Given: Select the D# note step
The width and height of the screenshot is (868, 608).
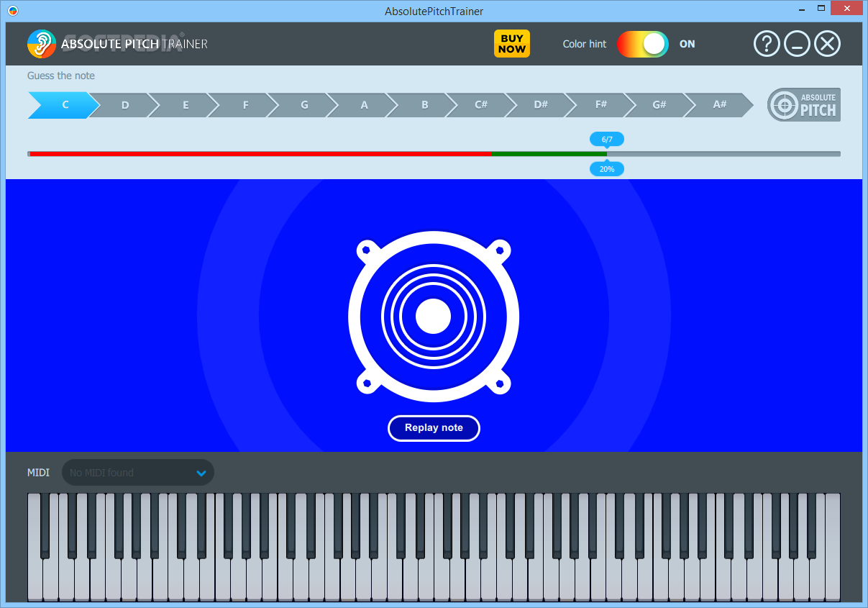Looking at the screenshot, I should coord(541,105).
